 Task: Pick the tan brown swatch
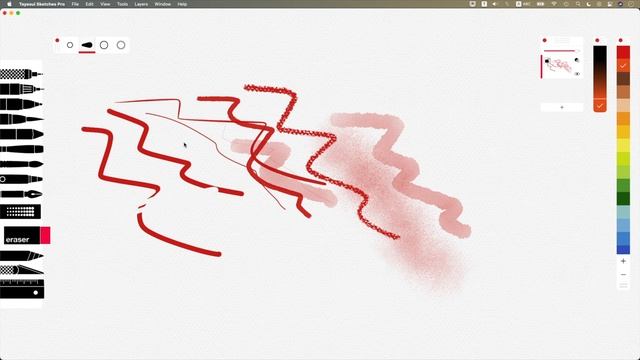623,92
